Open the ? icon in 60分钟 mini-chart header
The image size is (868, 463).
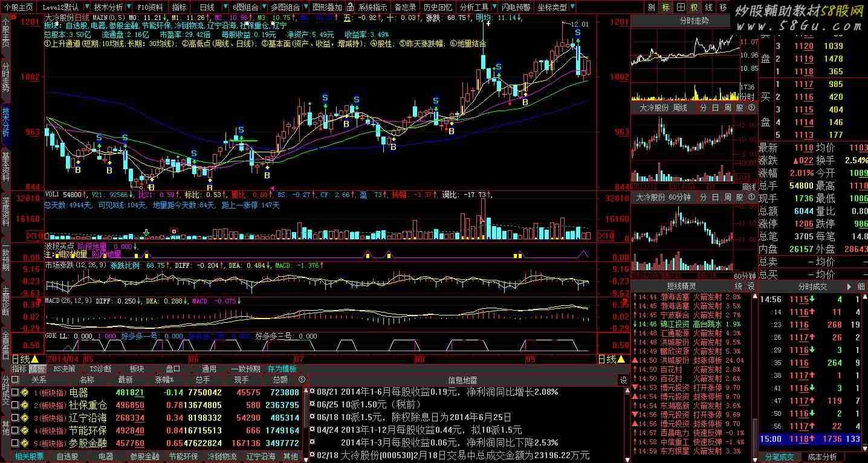tap(751, 197)
